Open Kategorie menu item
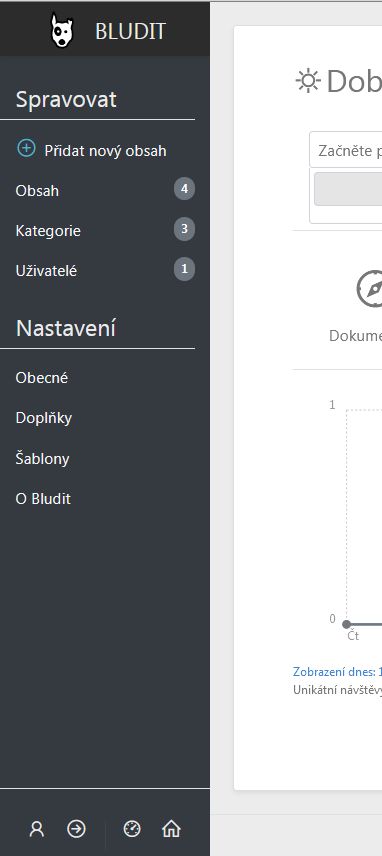The height and width of the screenshot is (856, 382). point(48,231)
